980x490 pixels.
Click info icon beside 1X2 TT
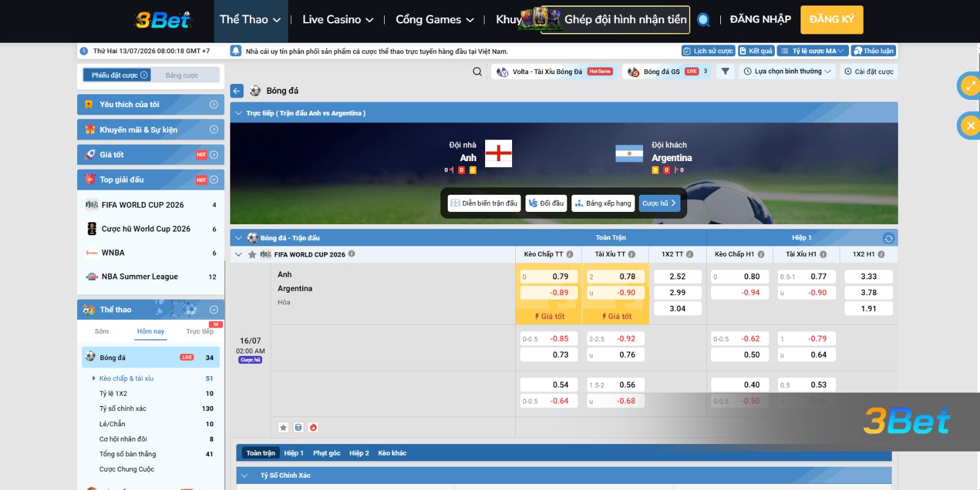(x=690, y=254)
